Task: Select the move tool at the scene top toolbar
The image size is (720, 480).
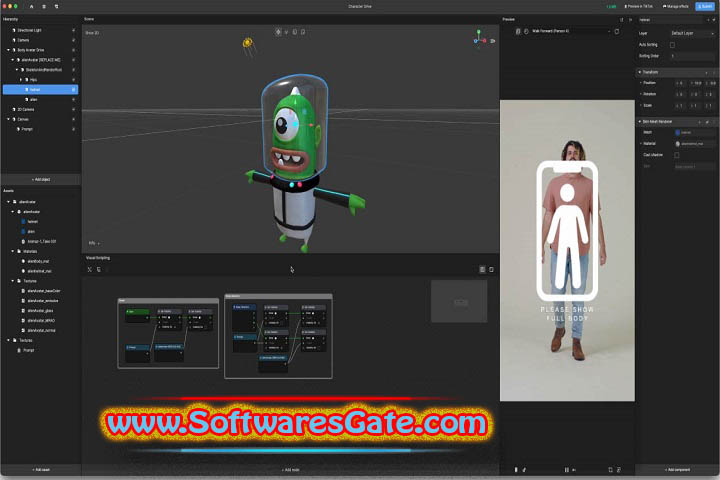Action: (278, 32)
